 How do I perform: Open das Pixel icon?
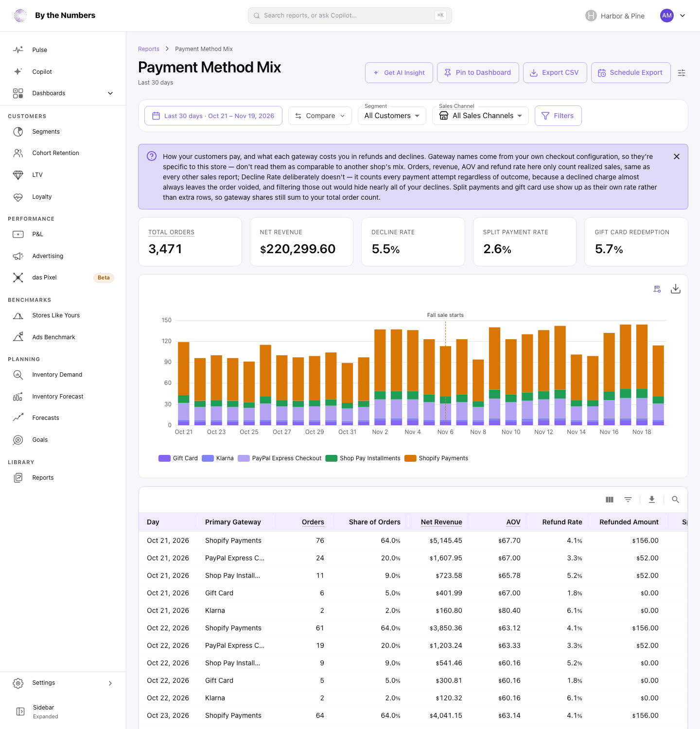click(x=18, y=278)
